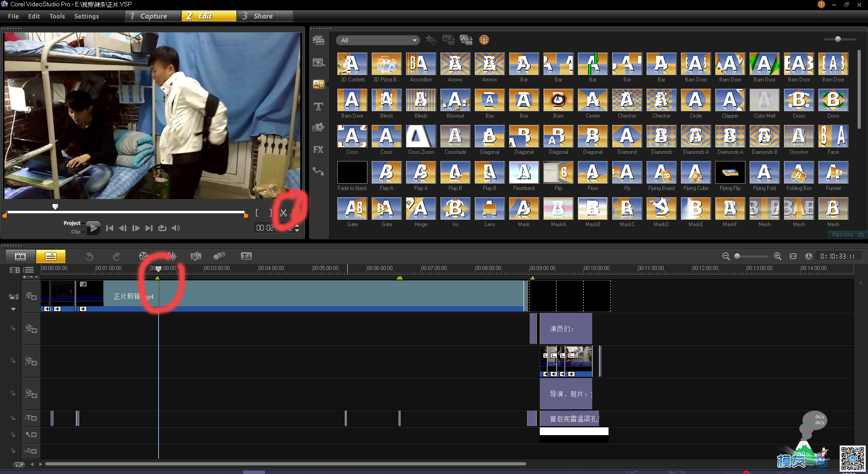Switch to Storyboard View

tap(20, 256)
